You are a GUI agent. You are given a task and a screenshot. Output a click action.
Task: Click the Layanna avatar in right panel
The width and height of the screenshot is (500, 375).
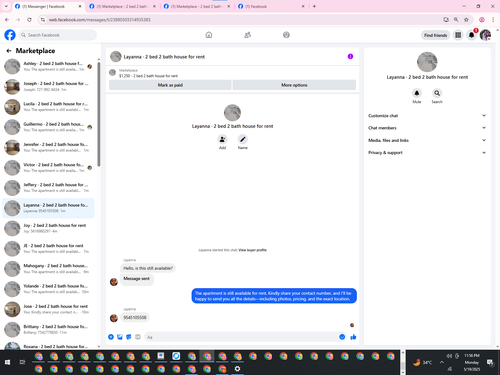point(427,62)
